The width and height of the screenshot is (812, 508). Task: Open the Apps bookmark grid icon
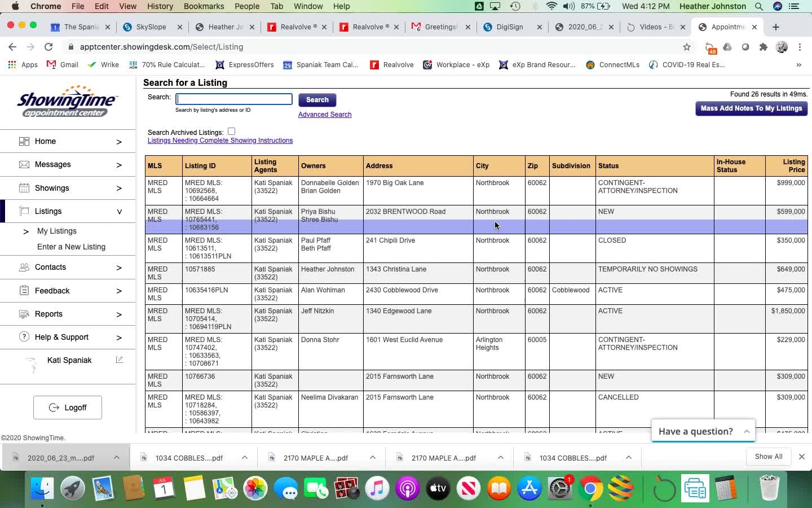12,65
